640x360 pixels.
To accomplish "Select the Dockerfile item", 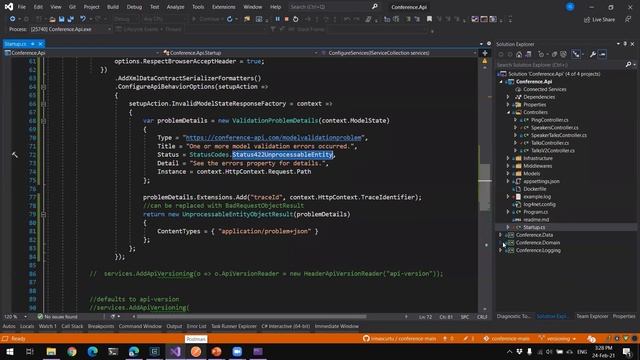I will click(x=535, y=189).
